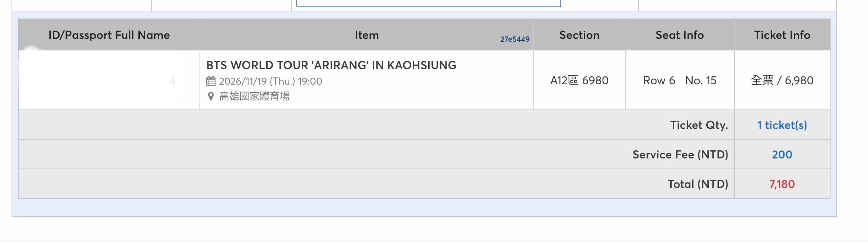The image size is (868, 242).
Task: Click the red Total amount 7,180
Action: pyautogui.click(x=782, y=184)
